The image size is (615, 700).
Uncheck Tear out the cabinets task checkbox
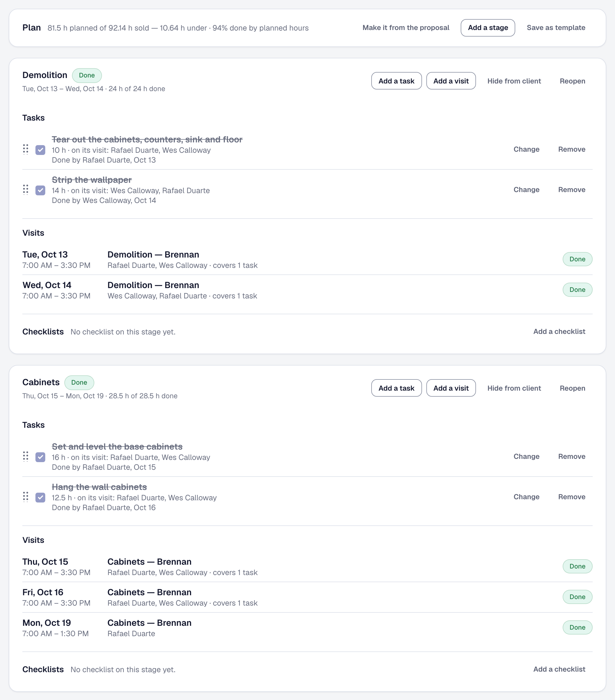pos(40,150)
